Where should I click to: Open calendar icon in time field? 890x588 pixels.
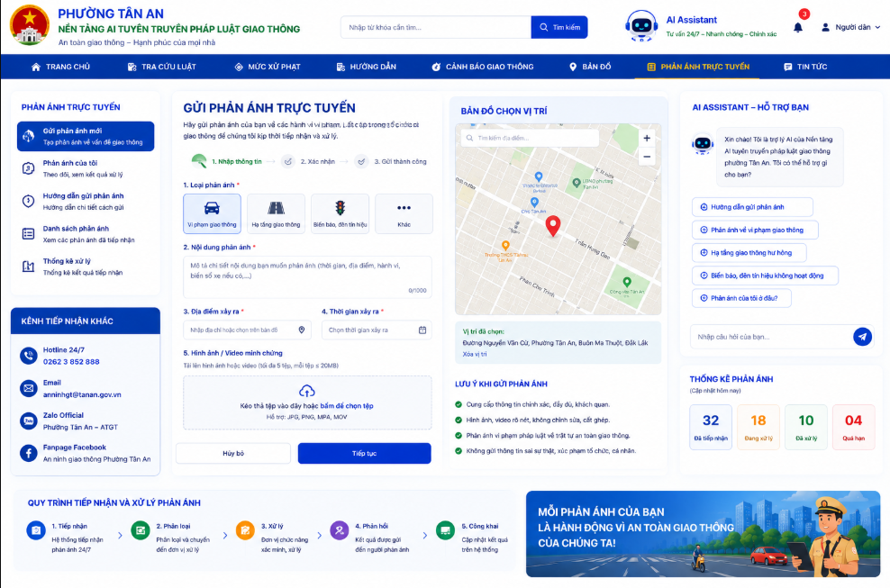422,330
